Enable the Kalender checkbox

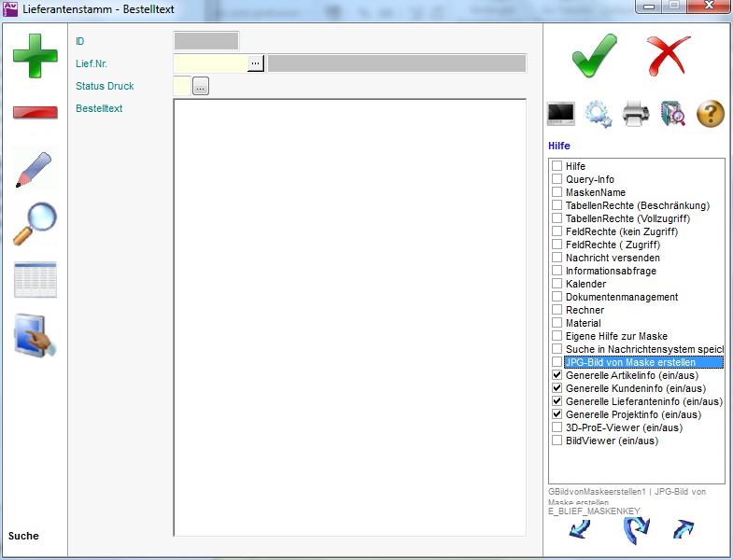(557, 284)
